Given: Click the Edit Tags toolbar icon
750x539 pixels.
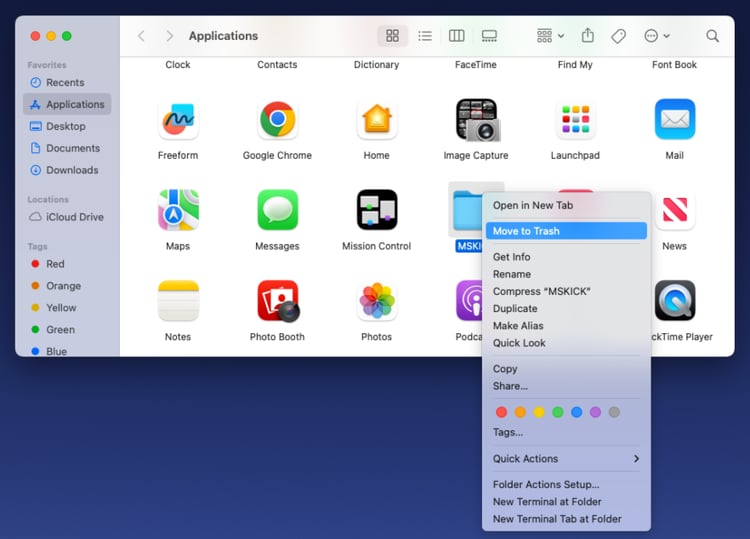Looking at the screenshot, I should click(618, 36).
